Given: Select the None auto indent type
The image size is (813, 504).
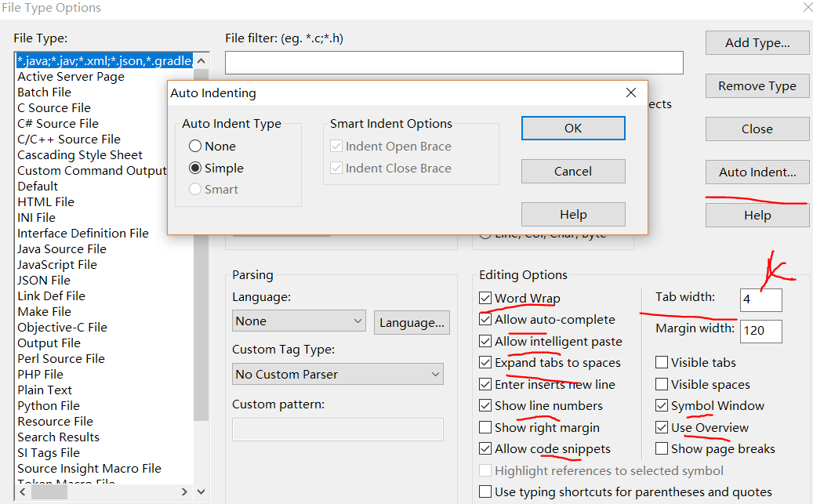Looking at the screenshot, I should coord(196,147).
